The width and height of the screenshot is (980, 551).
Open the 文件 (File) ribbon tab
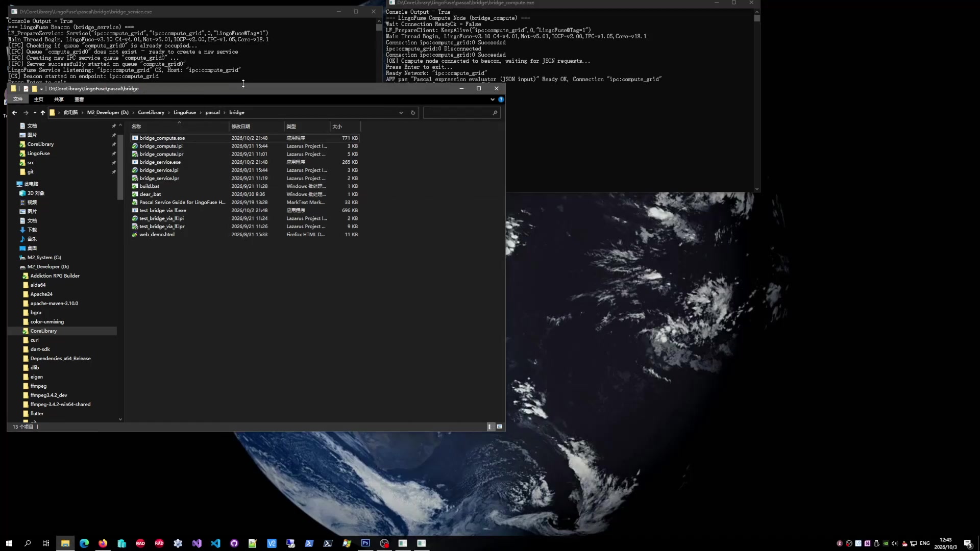click(x=18, y=99)
